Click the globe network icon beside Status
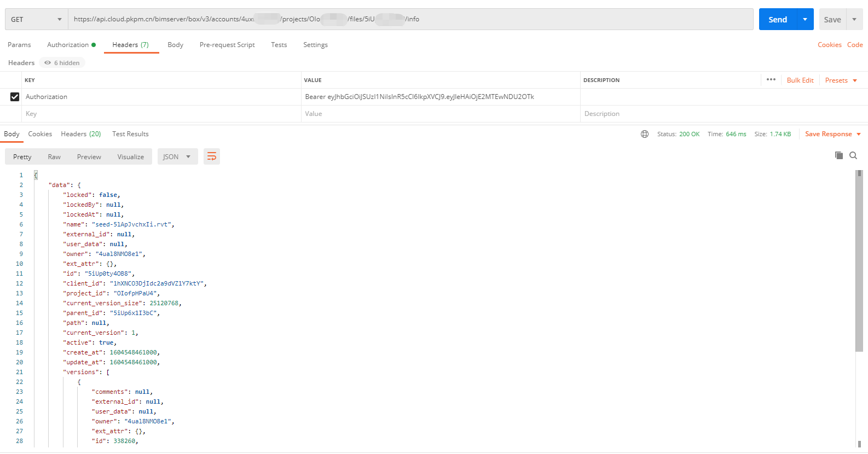The height and width of the screenshot is (454, 868). pos(645,134)
